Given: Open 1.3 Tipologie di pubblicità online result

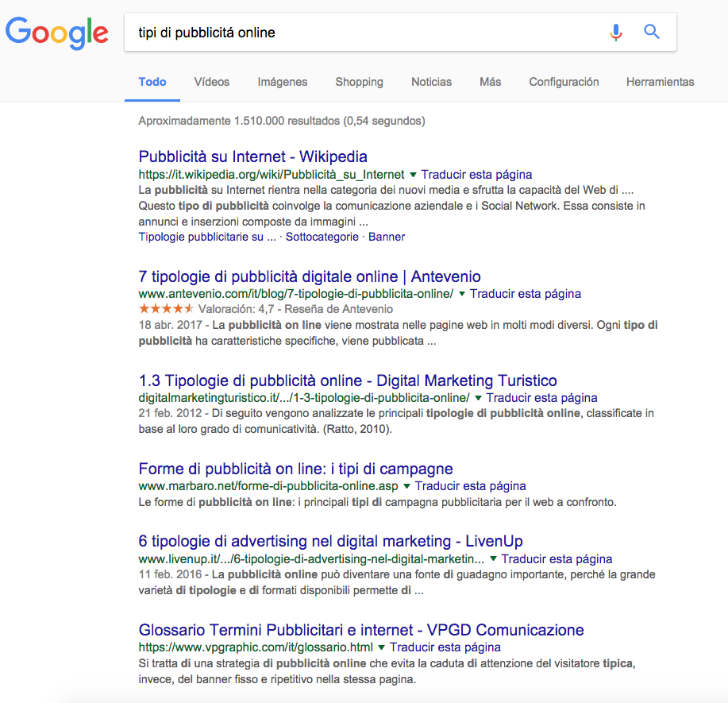Looking at the screenshot, I should pos(348,380).
